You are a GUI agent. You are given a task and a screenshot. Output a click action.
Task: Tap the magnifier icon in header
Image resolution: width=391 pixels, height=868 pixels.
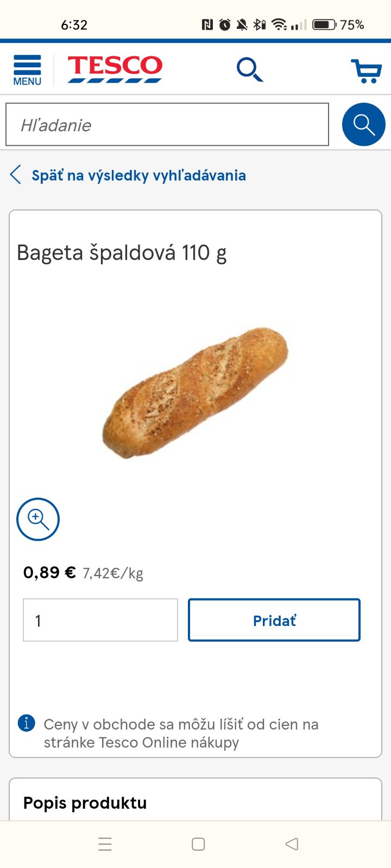249,70
